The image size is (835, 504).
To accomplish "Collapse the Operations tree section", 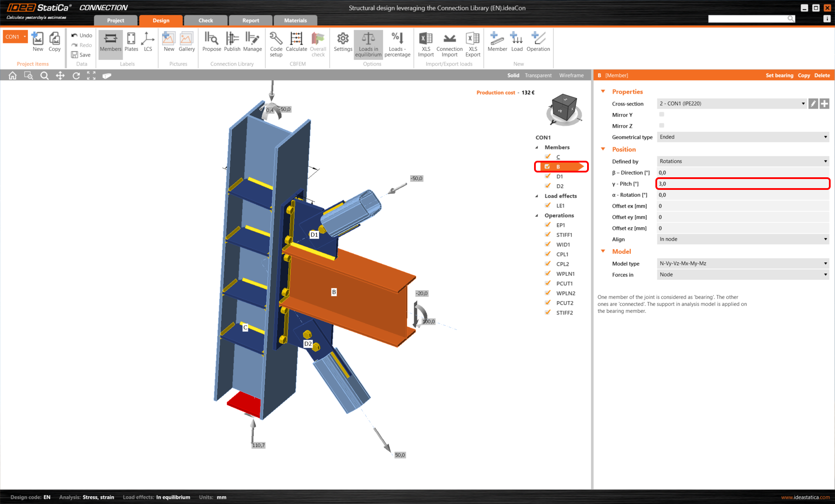I will click(x=537, y=215).
